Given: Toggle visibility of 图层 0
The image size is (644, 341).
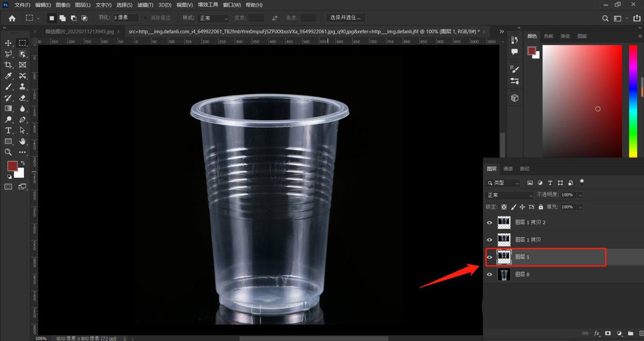Looking at the screenshot, I should 489,274.
